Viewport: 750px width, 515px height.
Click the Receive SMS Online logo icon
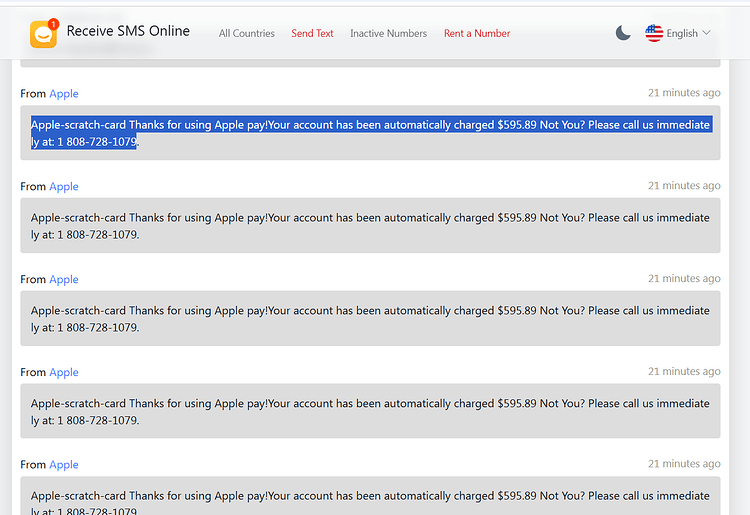(44, 33)
